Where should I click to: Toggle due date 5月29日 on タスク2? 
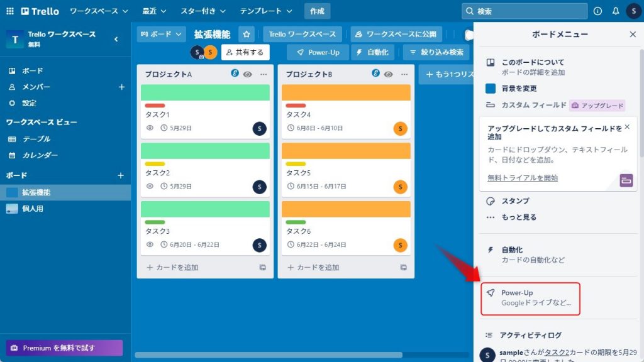click(x=176, y=186)
